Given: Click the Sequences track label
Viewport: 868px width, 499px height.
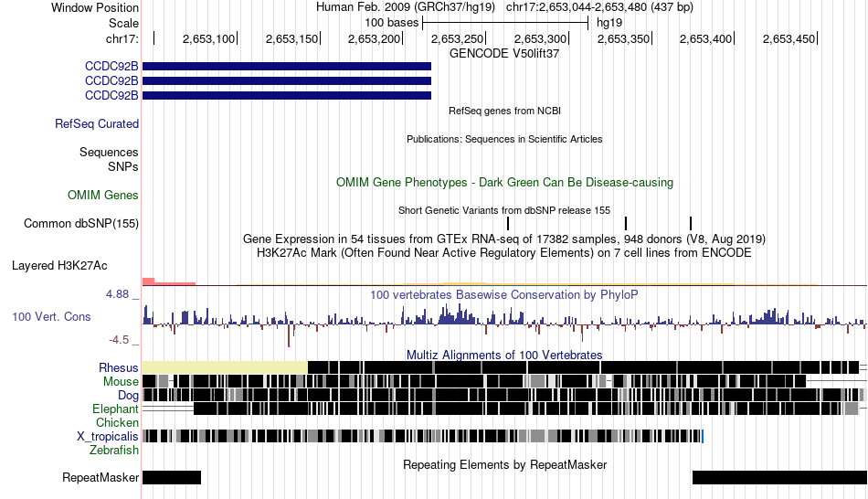Looking at the screenshot, I should click(109, 152).
